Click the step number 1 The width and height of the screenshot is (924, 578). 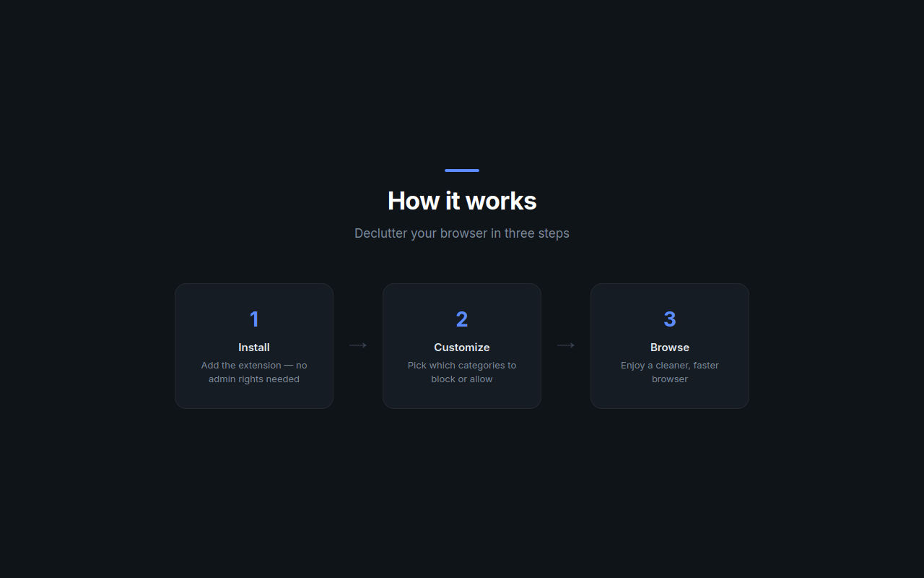point(254,319)
